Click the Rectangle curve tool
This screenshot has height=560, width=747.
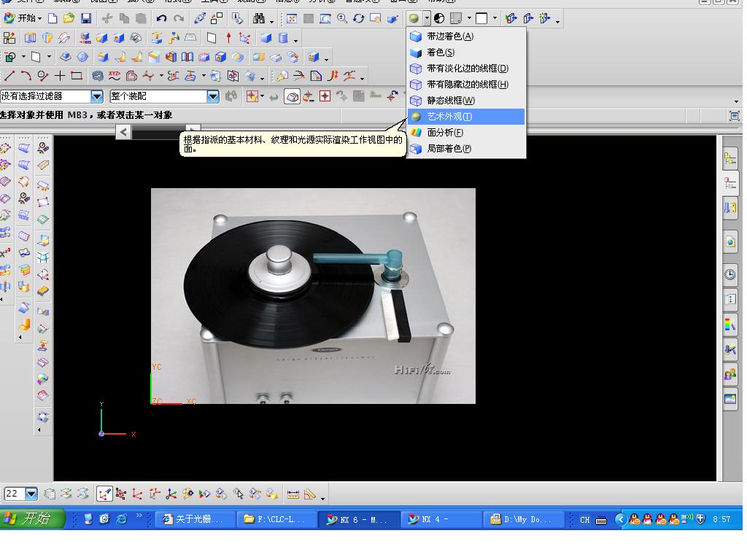coord(76,76)
